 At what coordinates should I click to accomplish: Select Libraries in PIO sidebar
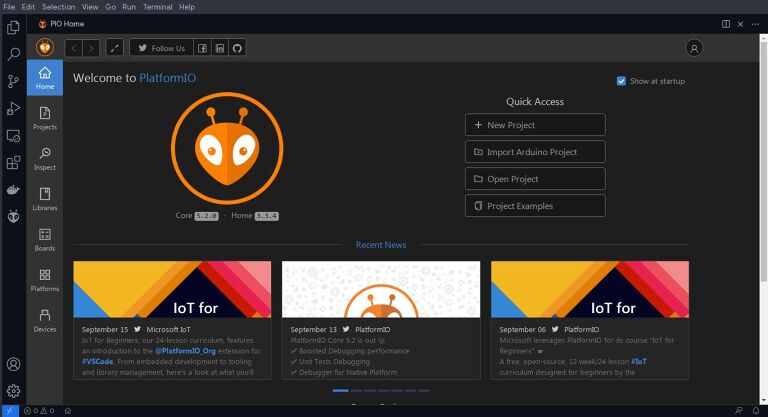(x=45, y=199)
